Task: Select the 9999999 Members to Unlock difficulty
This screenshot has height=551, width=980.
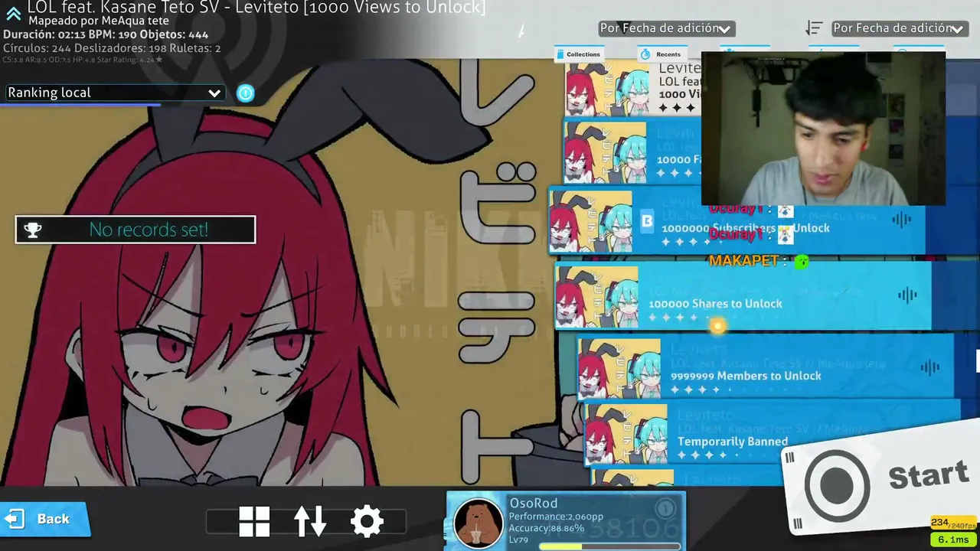Action: pyautogui.click(x=766, y=368)
